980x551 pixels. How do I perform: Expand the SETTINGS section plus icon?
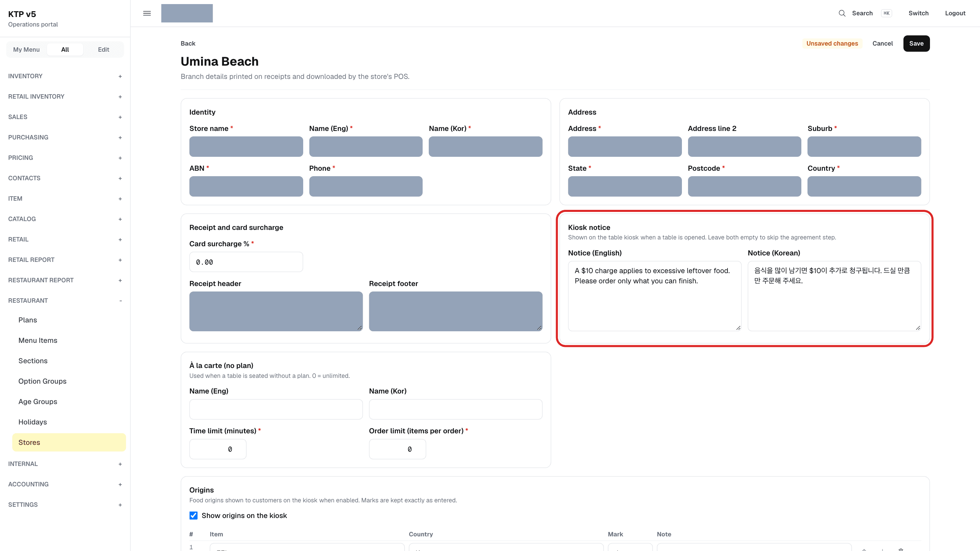click(x=120, y=505)
